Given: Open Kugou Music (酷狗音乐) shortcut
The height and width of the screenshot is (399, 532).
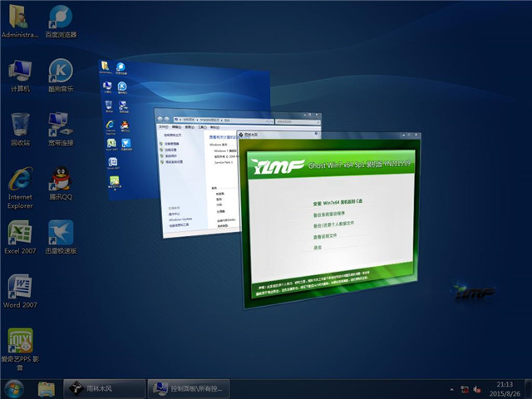Looking at the screenshot, I should click(60, 71).
